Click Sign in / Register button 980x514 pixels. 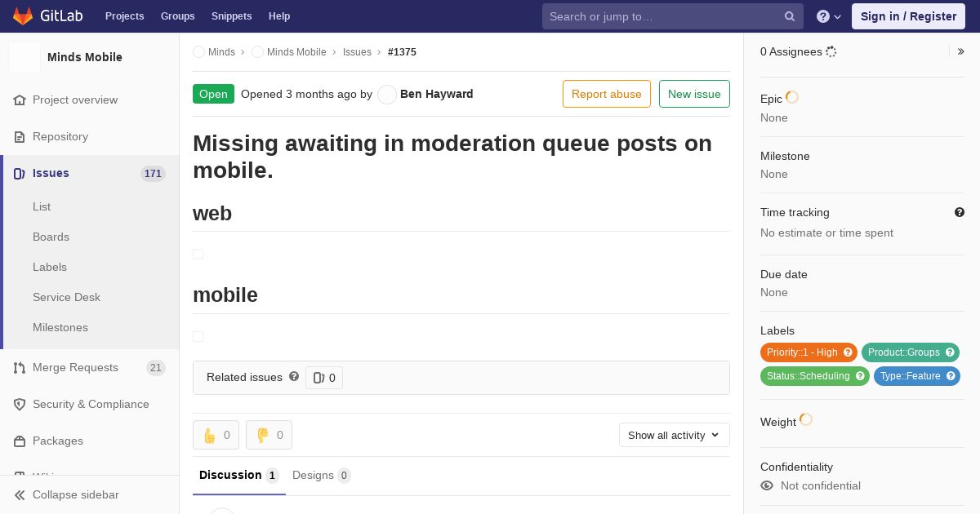[908, 16]
